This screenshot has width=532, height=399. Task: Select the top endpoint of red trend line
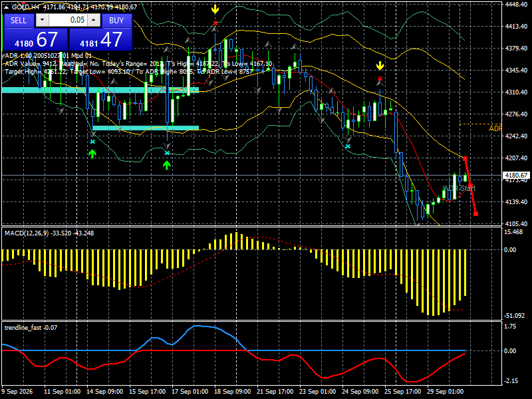(465, 158)
